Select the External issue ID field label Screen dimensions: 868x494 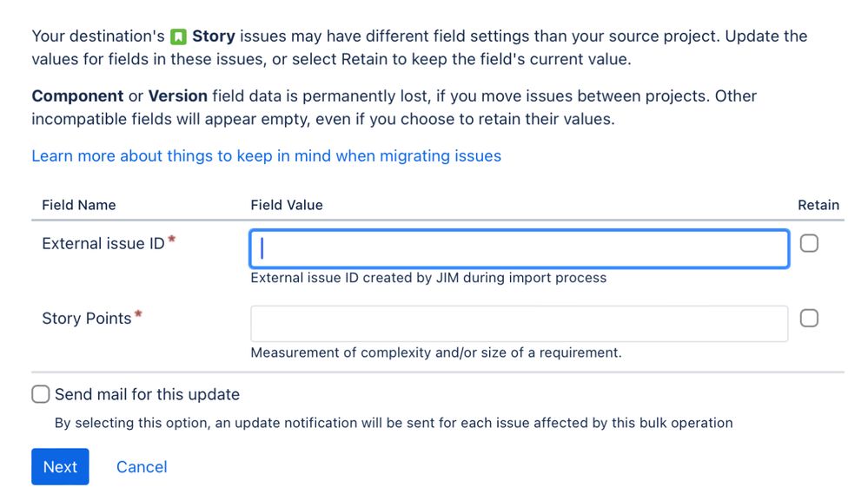click(x=103, y=244)
